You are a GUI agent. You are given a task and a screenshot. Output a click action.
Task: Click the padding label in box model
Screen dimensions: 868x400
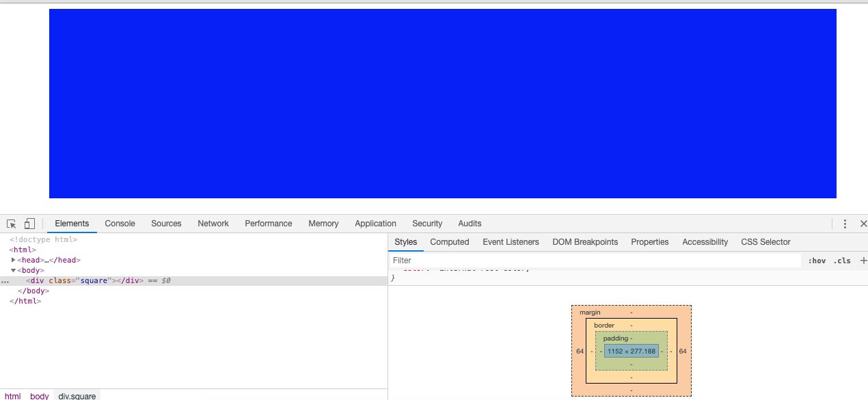[615, 338]
